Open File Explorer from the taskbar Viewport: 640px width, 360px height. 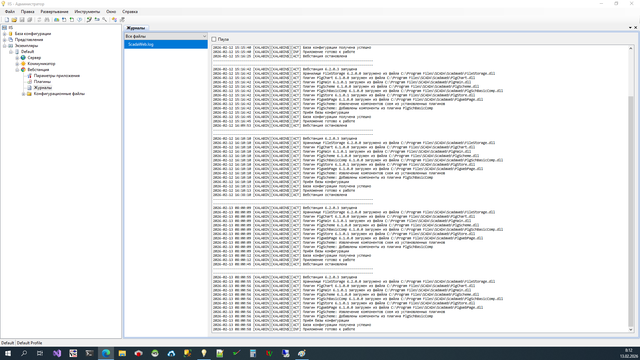point(122,353)
